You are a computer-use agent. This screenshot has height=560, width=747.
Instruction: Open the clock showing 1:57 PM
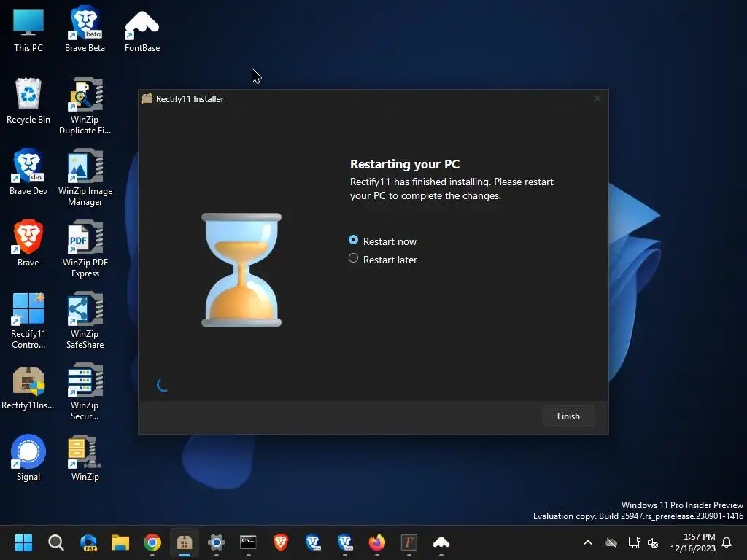click(693, 542)
